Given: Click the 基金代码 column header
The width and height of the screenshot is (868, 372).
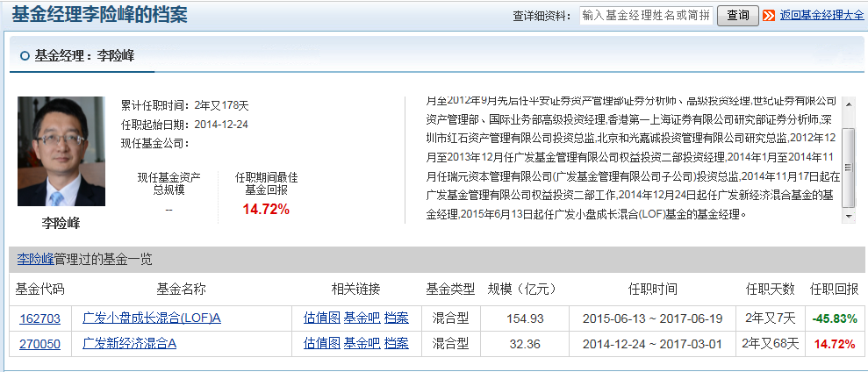Looking at the screenshot, I should (x=39, y=289).
